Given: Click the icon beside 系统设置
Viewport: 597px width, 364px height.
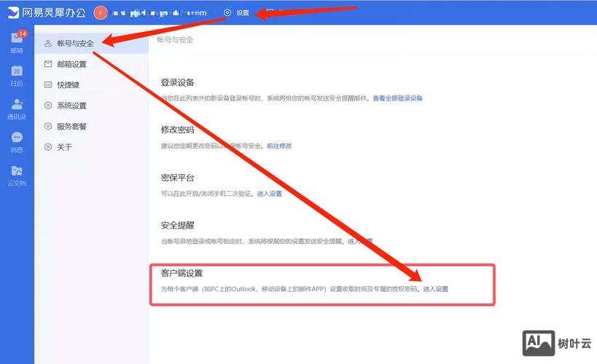Looking at the screenshot, I should tap(48, 106).
